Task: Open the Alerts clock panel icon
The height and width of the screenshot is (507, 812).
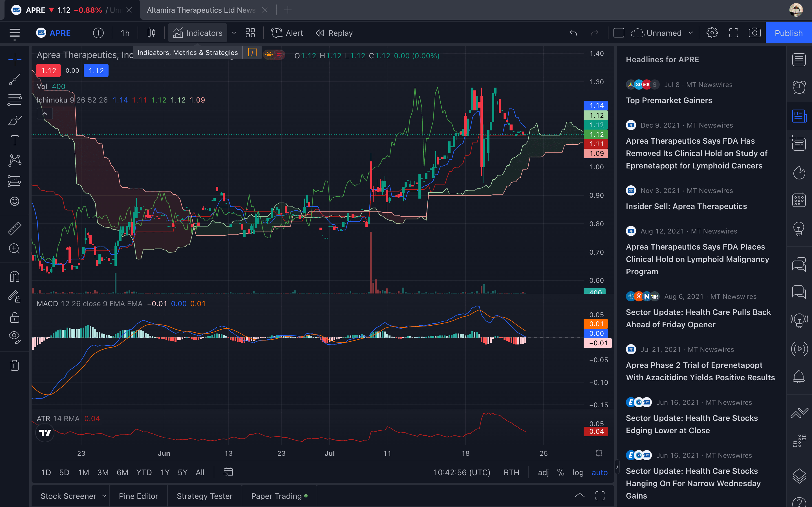Action: point(799,87)
